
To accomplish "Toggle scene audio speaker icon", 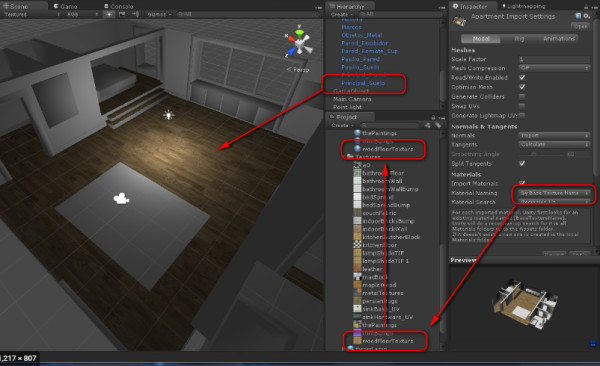I will click(135, 14).
